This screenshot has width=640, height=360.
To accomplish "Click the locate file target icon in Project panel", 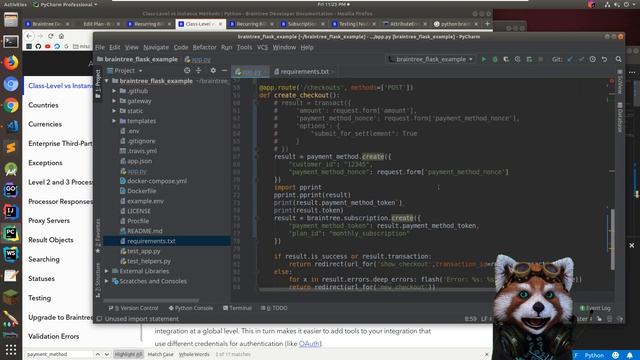I will point(187,71).
